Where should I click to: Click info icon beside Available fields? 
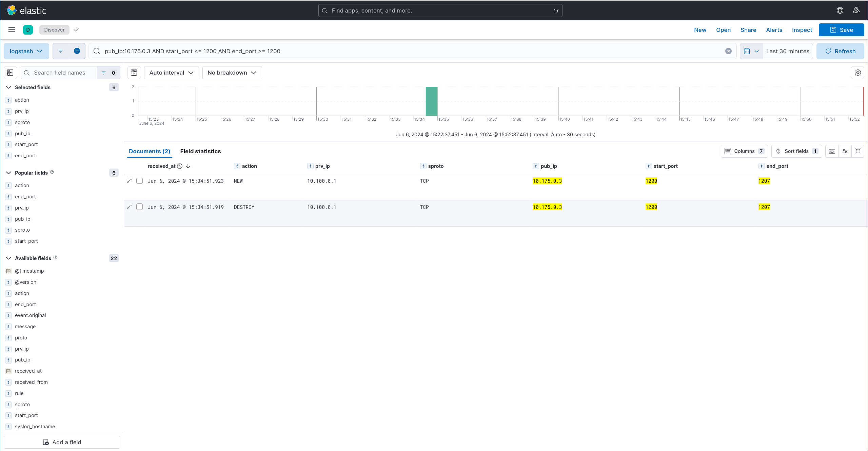click(55, 258)
